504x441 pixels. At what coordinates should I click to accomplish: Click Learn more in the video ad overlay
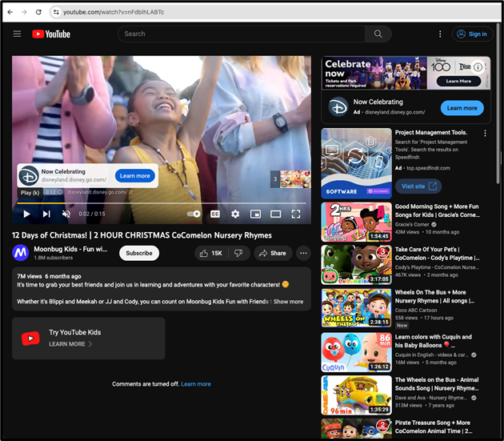[x=135, y=176]
